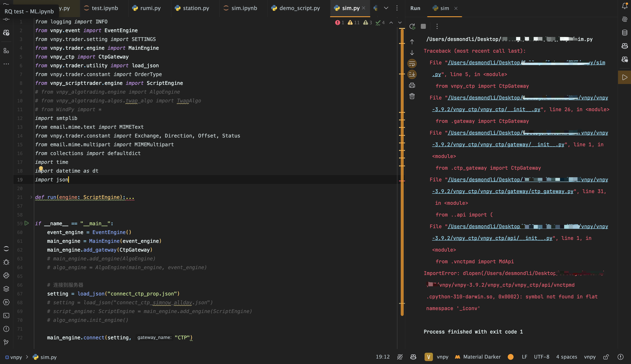Screen dimensions: 631x364
Task: Open Git version control tool window
Action: 6,342
